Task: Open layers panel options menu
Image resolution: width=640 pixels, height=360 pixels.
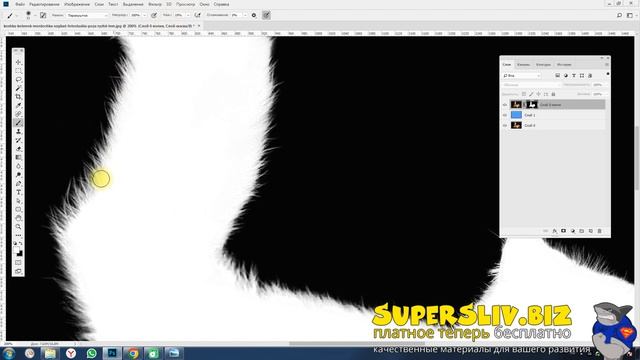Action: [x=607, y=64]
